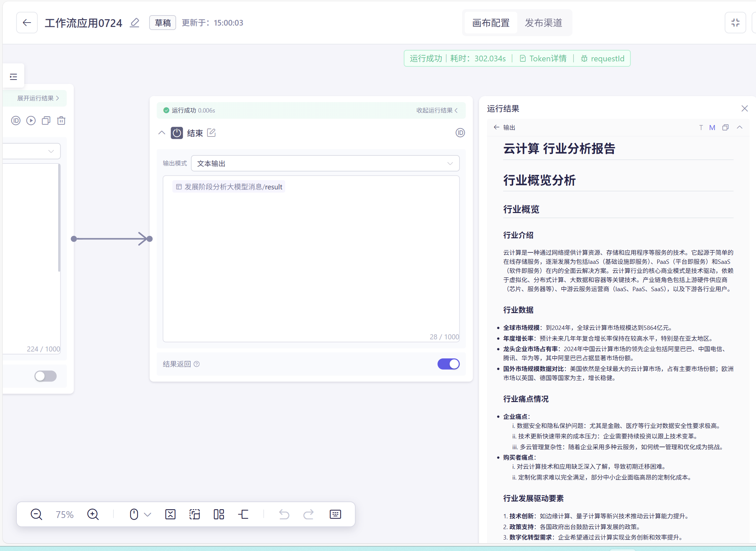Edit the workflow name pencil icon
The height and width of the screenshot is (551, 756).
pyautogui.click(x=135, y=23)
